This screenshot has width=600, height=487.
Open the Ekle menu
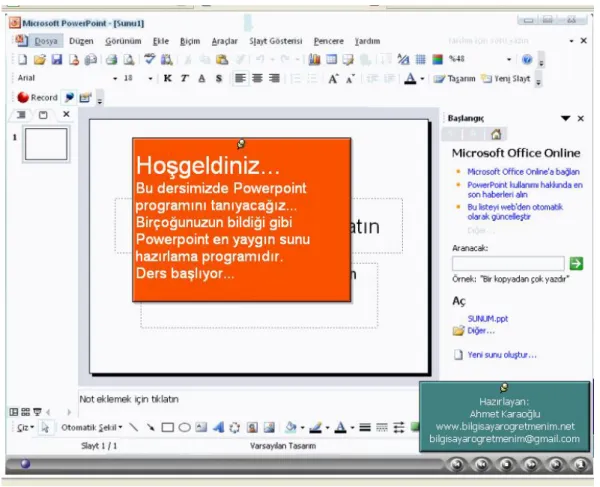click(x=161, y=41)
